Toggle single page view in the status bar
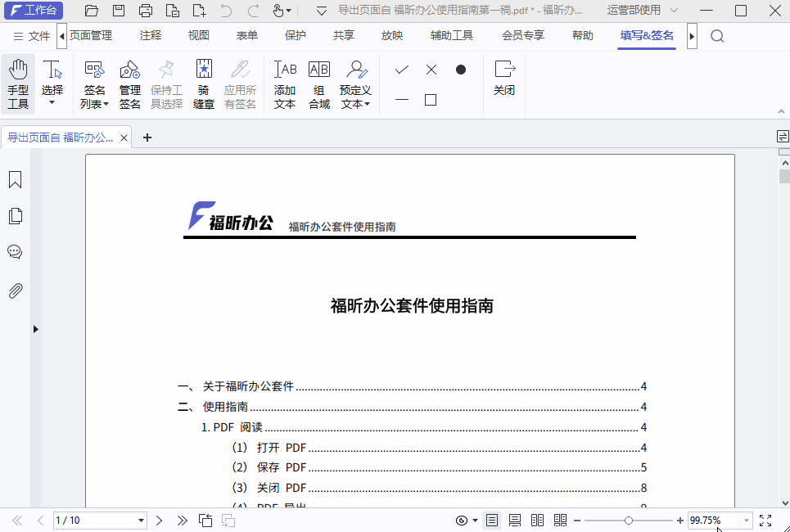The width and height of the screenshot is (790, 532). (x=492, y=520)
